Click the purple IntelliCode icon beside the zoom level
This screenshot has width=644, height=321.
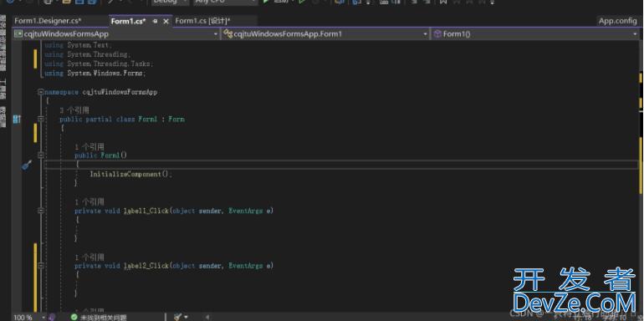coord(52,317)
